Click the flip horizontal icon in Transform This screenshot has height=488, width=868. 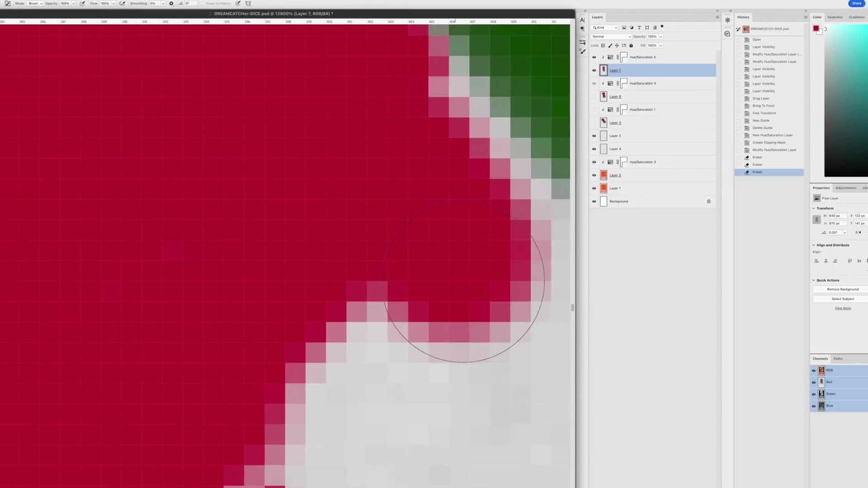(x=858, y=233)
